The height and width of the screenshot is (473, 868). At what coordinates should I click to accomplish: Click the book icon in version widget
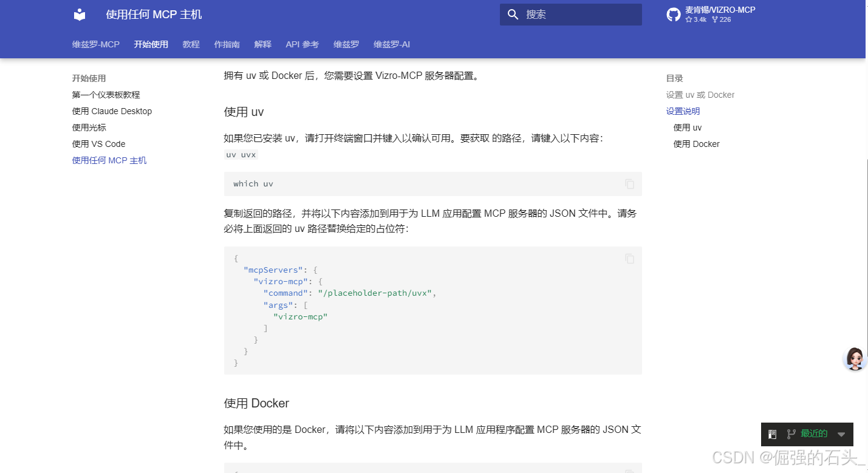click(x=773, y=434)
